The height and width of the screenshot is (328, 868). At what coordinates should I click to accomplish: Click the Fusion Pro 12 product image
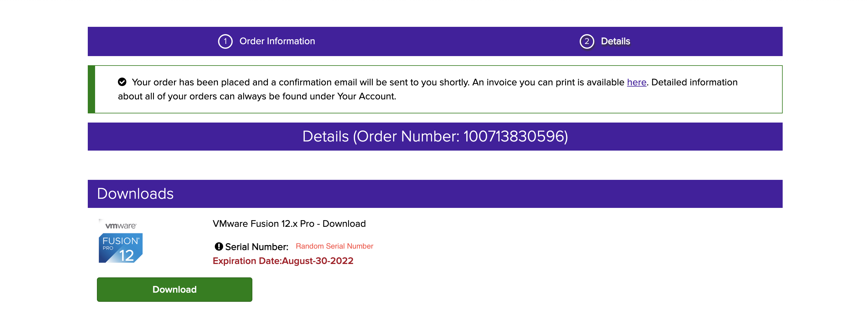tap(121, 248)
